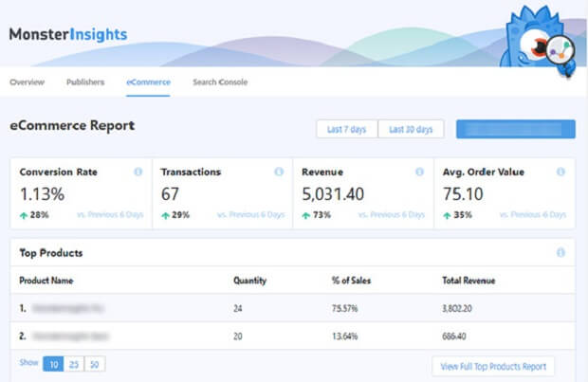
Task: Click the 67 transactions value
Action: 171,194
